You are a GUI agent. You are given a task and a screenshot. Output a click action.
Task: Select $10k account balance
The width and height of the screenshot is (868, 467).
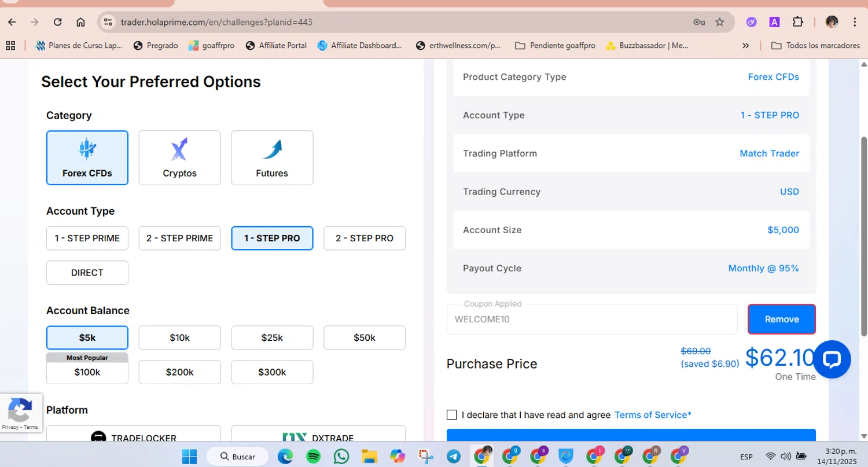(179, 337)
